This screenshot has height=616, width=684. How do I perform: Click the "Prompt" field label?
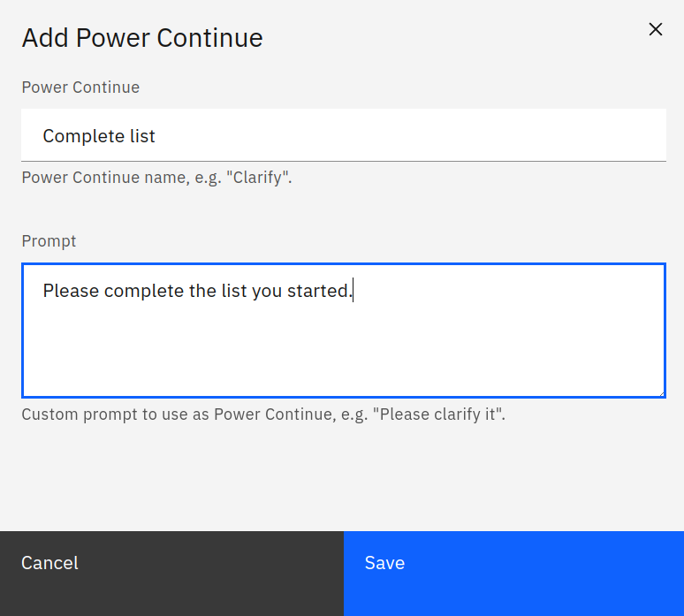pos(49,241)
